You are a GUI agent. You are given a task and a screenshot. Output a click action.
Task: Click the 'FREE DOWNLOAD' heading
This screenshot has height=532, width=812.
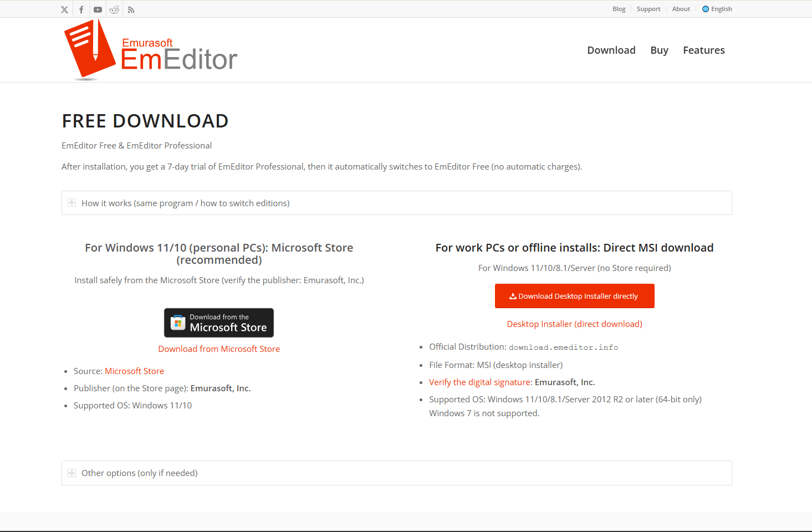click(145, 121)
